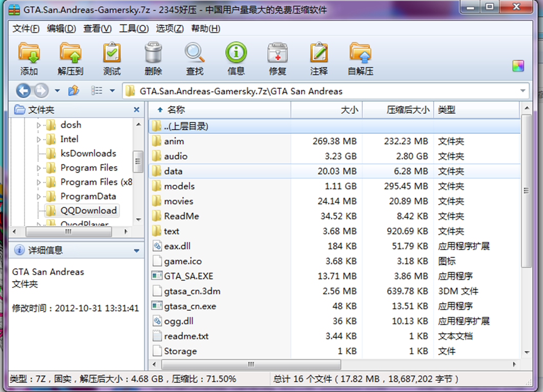Viewport: 543px width, 392px height.
Task: Select gtasa_cn.exe application file
Action: (x=335, y=306)
